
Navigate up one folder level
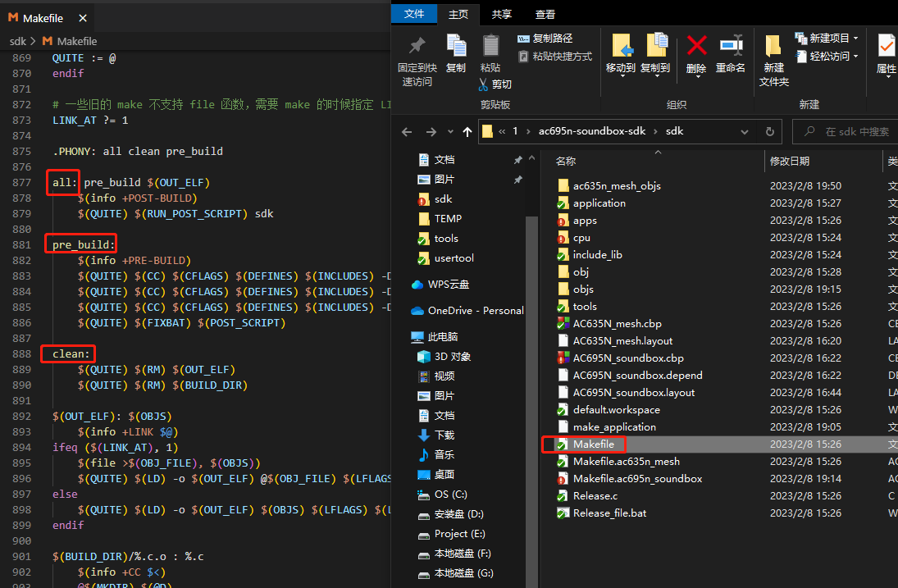tap(467, 132)
